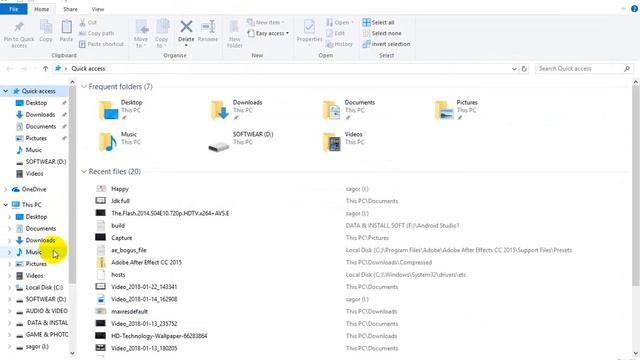Click the Edit command in Open group

[x=336, y=33]
